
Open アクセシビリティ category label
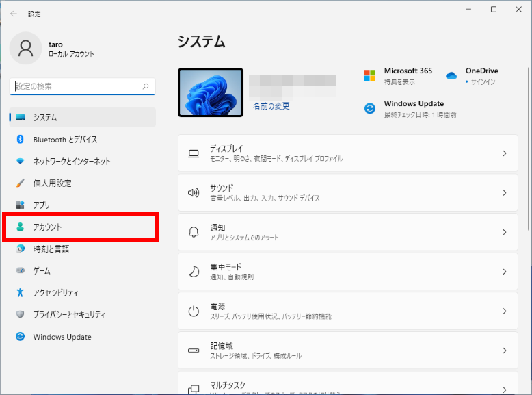point(55,293)
